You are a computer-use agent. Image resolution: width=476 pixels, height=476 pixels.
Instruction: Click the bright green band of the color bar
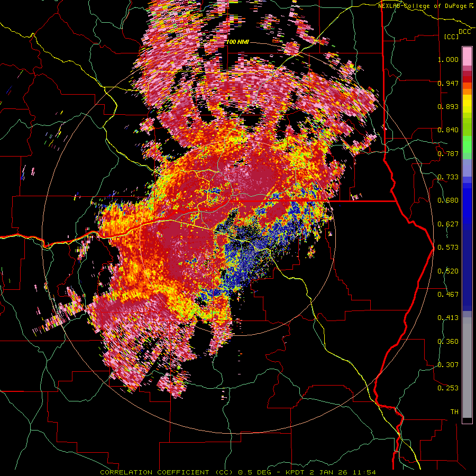point(467,144)
